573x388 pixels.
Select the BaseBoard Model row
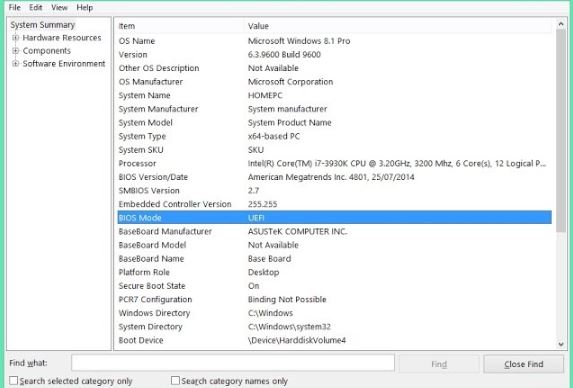(334, 245)
